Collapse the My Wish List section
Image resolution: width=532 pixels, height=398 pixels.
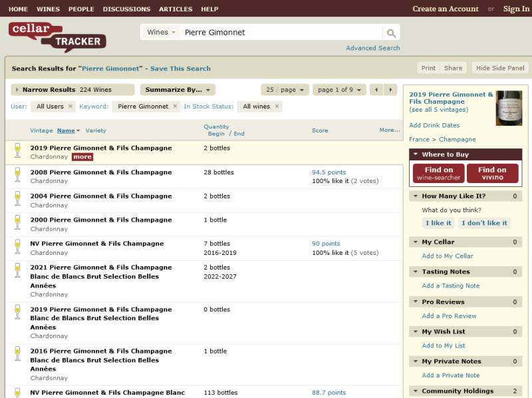pyautogui.click(x=416, y=331)
